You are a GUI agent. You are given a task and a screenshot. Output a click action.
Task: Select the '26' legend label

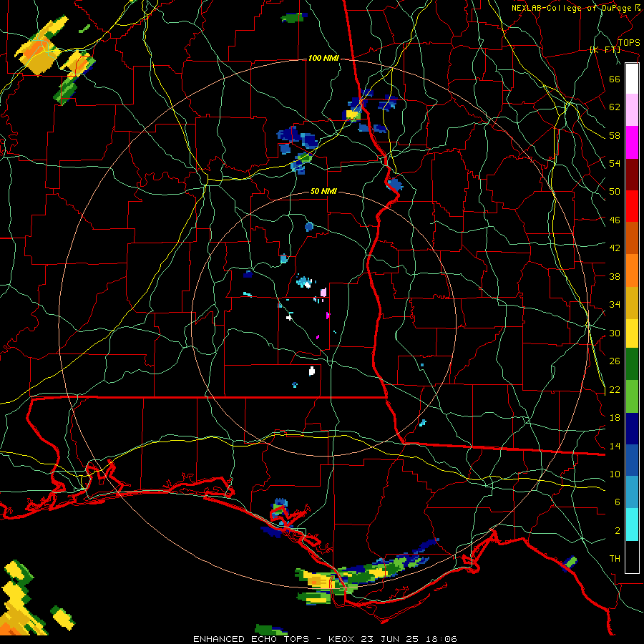pyautogui.click(x=615, y=361)
